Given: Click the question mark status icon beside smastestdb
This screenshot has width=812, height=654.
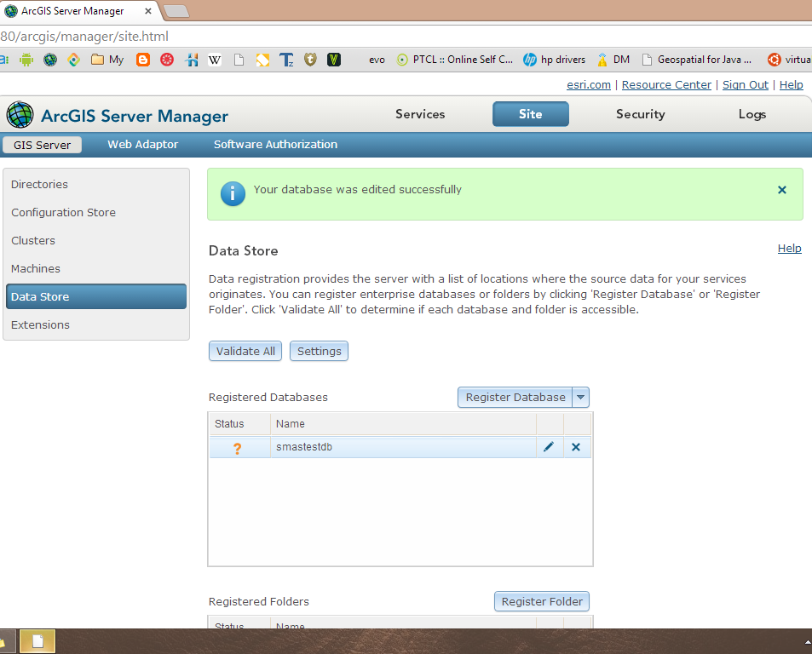Looking at the screenshot, I should [x=237, y=446].
